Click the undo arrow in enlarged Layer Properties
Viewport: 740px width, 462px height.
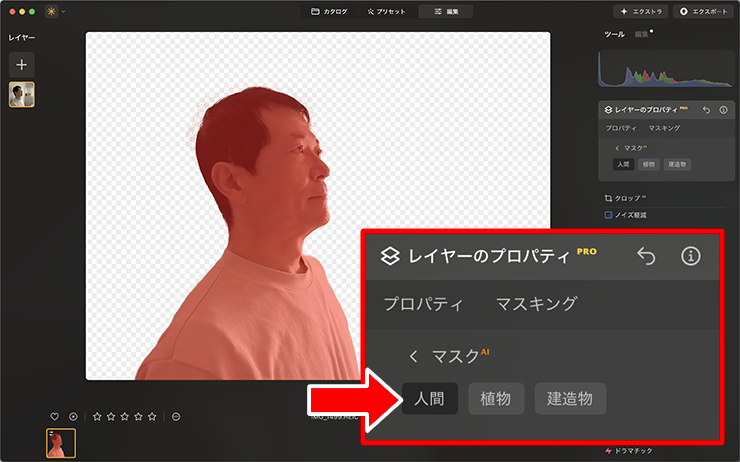coord(646,256)
